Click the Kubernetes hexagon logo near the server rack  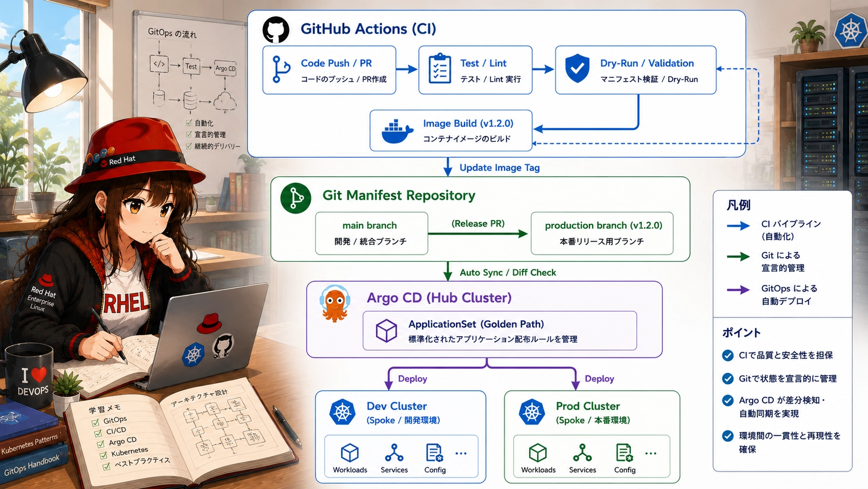(x=851, y=31)
